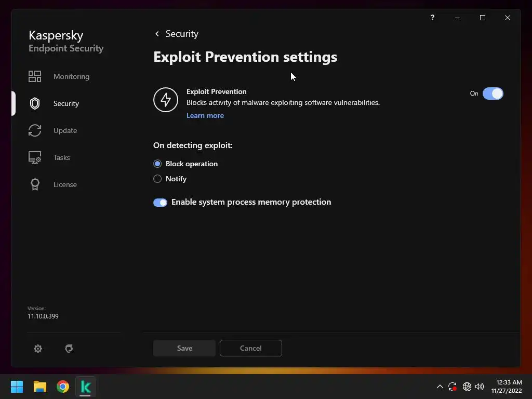Launch File Explorer from the taskbar
Image resolution: width=532 pixels, height=399 pixels.
pyautogui.click(x=39, y=387)
